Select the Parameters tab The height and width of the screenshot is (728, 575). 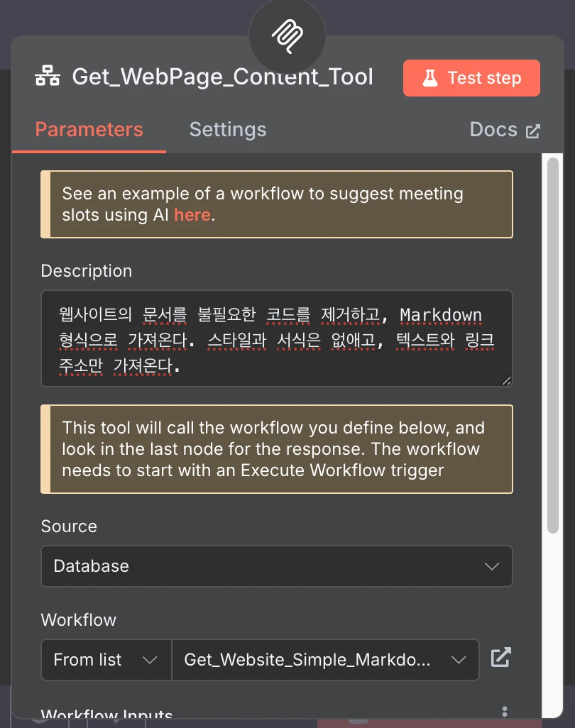89,130
